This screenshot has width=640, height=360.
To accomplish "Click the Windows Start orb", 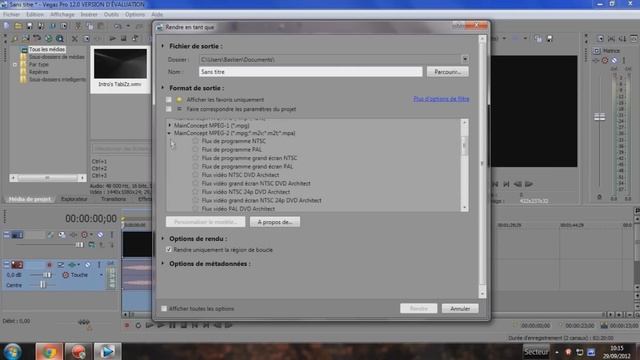I will click(x=13, y=351).
